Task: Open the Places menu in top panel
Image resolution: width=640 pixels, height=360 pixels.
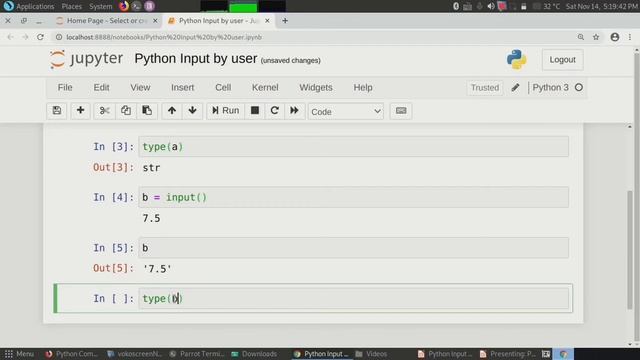Action: (x=71, y=6)
